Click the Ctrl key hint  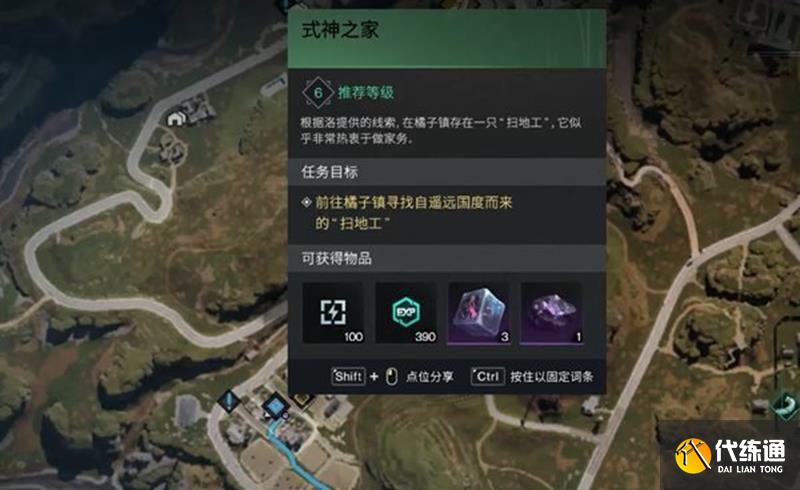(488, 377)
